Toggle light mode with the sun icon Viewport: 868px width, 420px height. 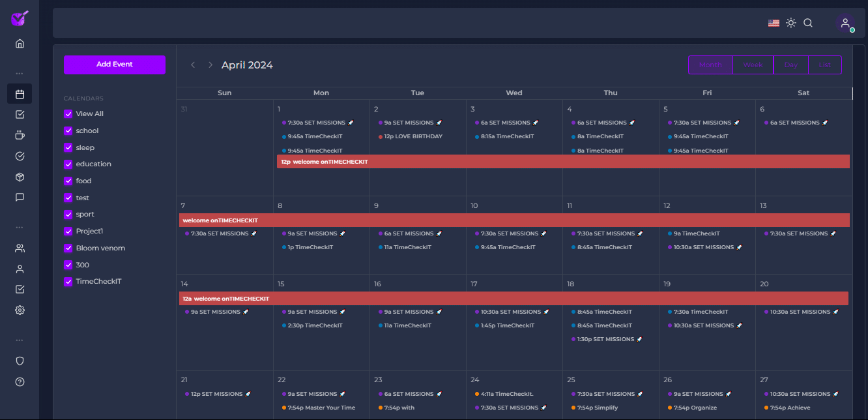[791, 23]
